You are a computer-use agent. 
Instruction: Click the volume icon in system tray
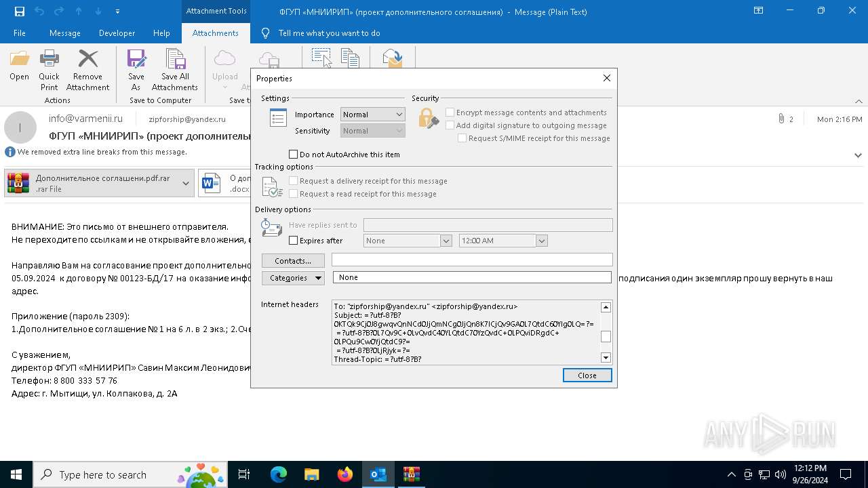click(781, 474)
